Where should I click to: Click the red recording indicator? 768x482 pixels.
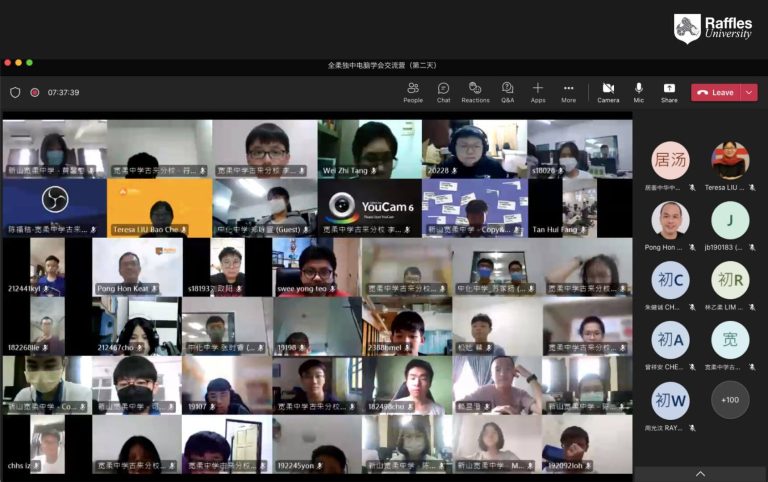[x=35, y=92]
